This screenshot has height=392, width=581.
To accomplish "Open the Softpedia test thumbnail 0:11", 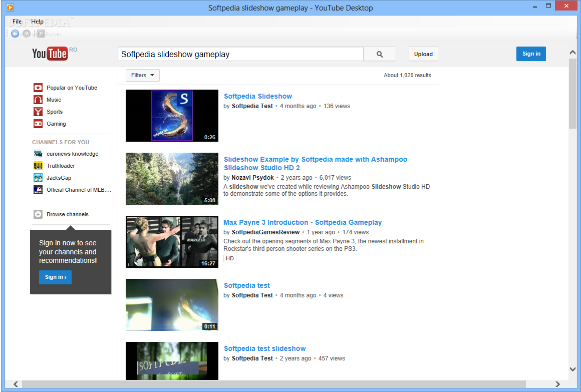I will coord(172,304).
